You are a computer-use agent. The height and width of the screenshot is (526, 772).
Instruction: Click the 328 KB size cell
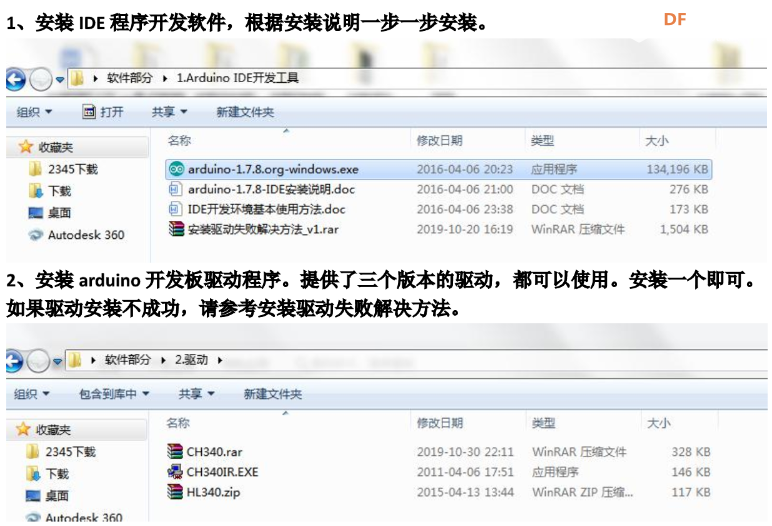pyautogui.click(x=691, y=452)
